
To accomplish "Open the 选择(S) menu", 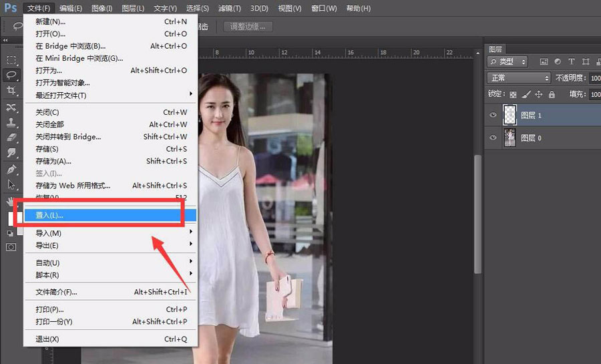I will 198,8.
